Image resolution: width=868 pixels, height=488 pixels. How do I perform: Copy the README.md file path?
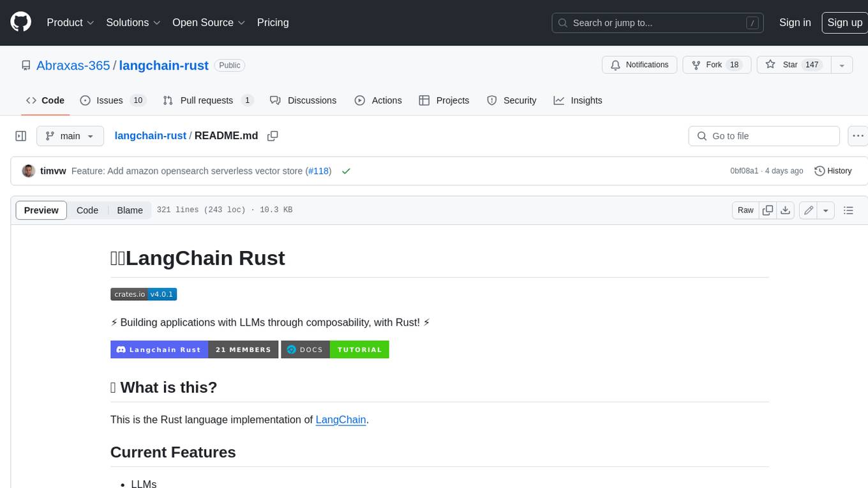click(273, 136)
